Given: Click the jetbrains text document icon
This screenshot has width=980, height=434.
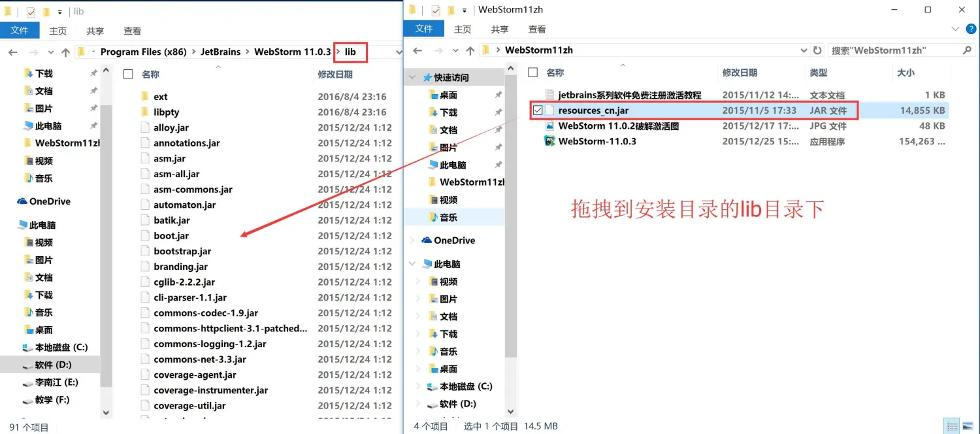Looking at the screenshot, I should tap(549, 95).
